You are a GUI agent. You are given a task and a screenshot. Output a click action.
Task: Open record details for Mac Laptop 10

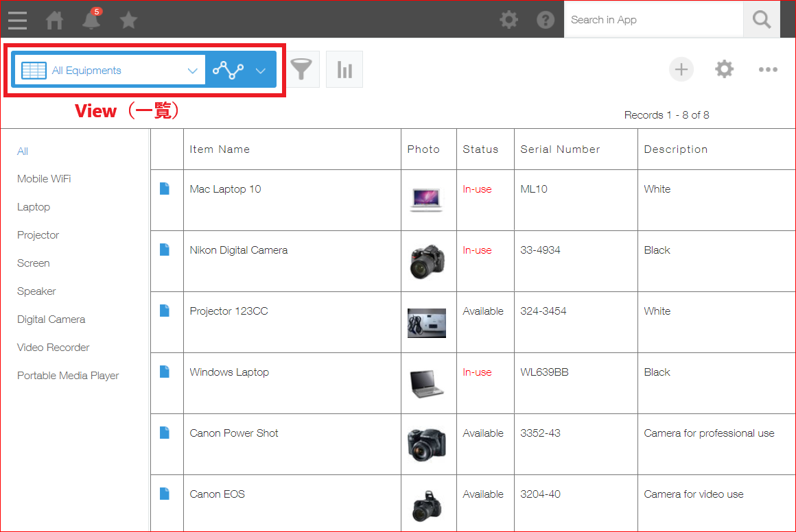pyautogui.click(x=165, y=189)
